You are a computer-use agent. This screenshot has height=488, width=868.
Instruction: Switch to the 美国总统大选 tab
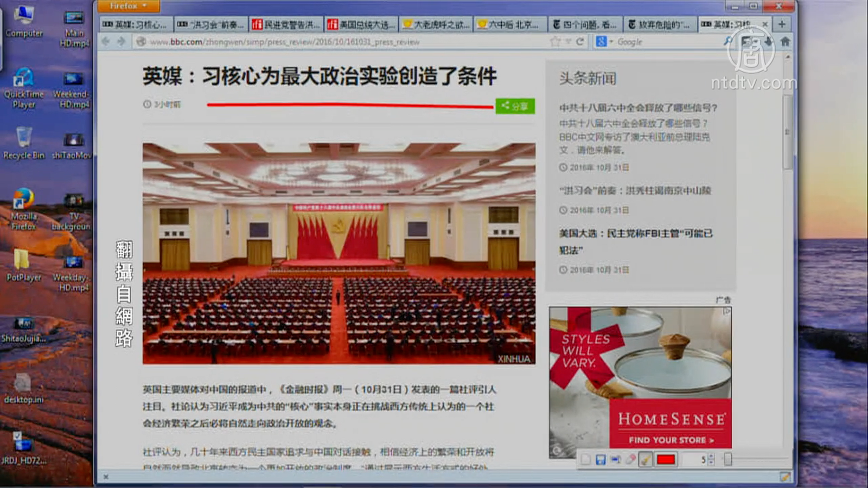point(361,24)
